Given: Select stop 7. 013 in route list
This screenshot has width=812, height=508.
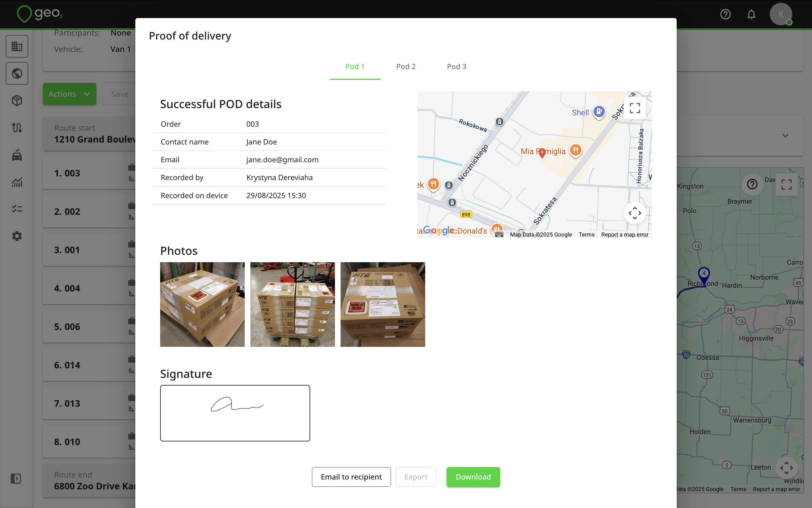Looking at the screenshot, I should coord(89,403).
